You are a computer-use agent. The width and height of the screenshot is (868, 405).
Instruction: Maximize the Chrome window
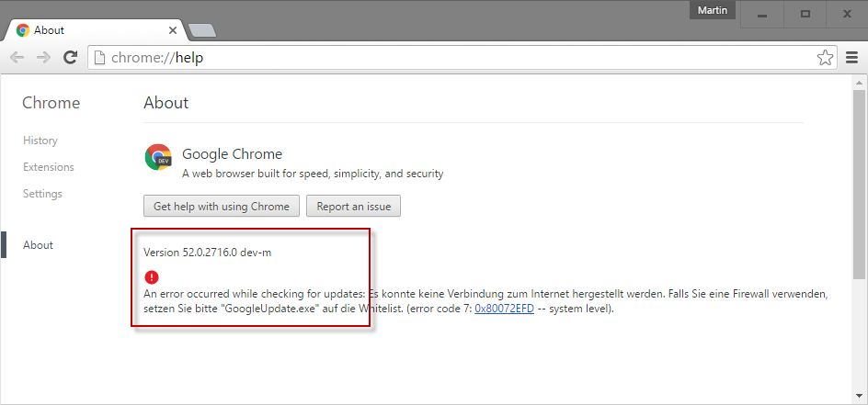pos(805,15)
